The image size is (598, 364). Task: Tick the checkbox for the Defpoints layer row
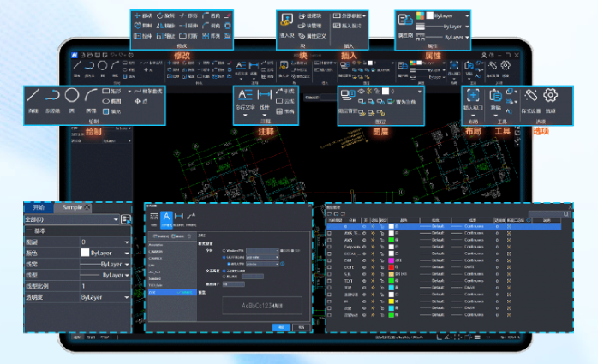(329, 248)
